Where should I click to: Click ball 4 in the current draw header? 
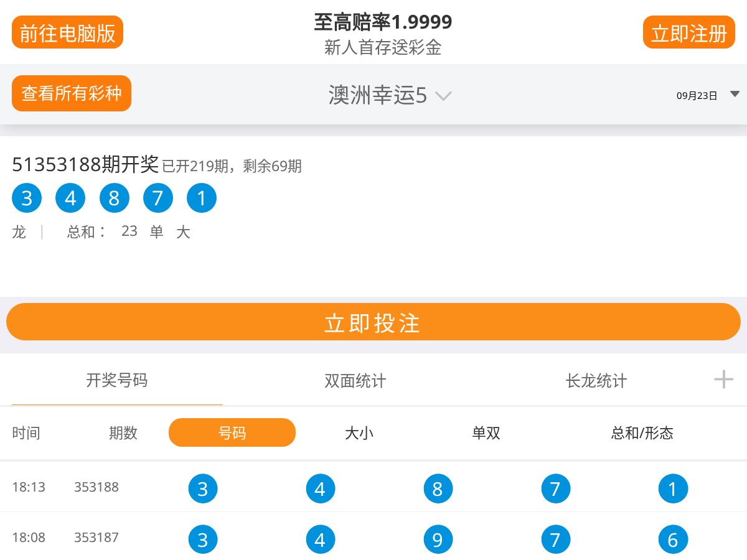coord(70,198)
